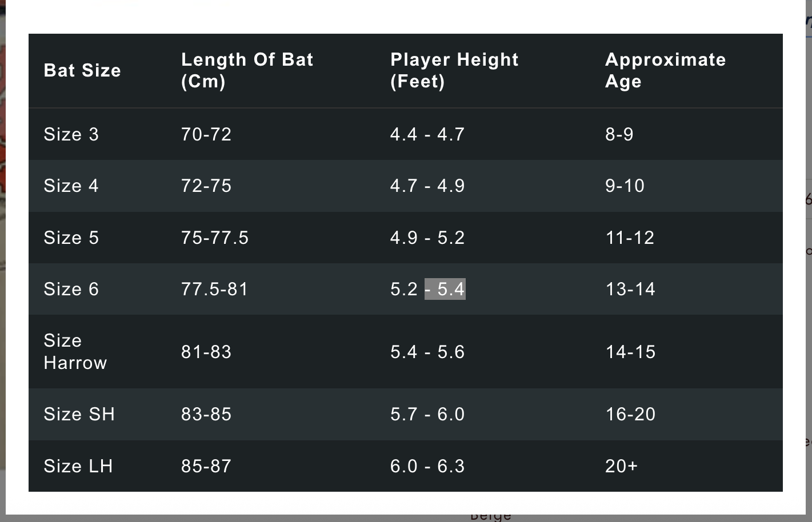Select the 'Size LH' row label
The image size is (812, 522).
(78, 466)
